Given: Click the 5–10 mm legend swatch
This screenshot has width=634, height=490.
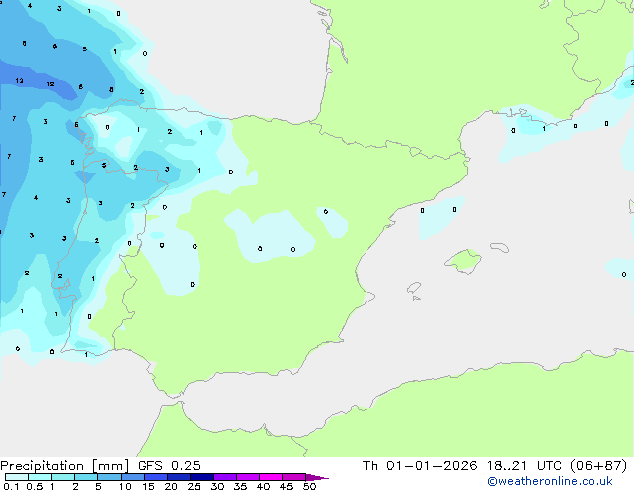Looking at the screenshot, I should pos(109,477).
